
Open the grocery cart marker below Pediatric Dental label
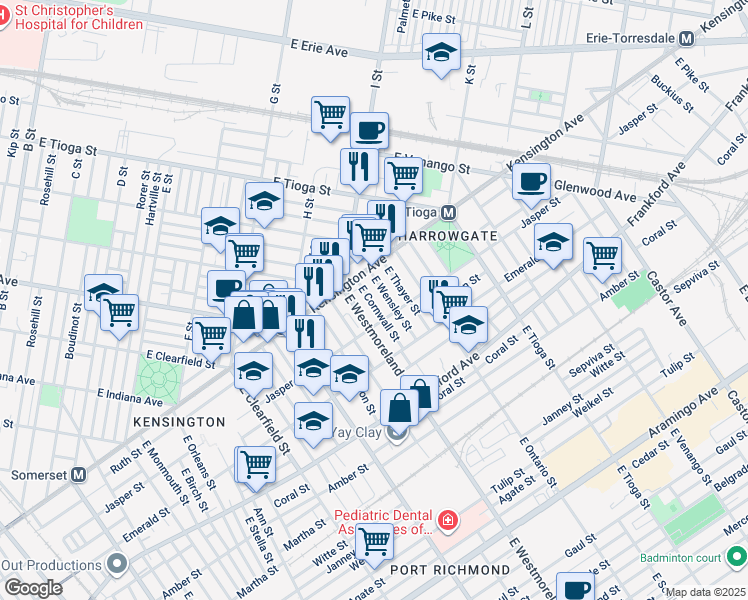click(374, 543)
